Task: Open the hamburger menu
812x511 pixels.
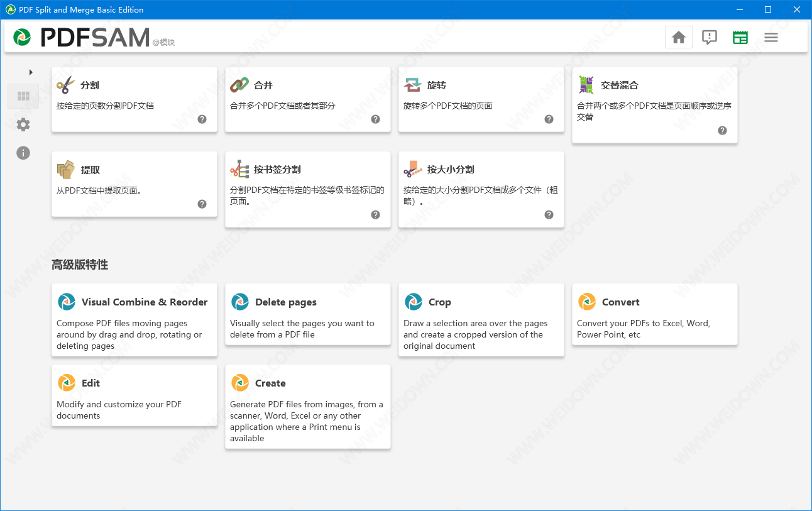Action: 771,38
